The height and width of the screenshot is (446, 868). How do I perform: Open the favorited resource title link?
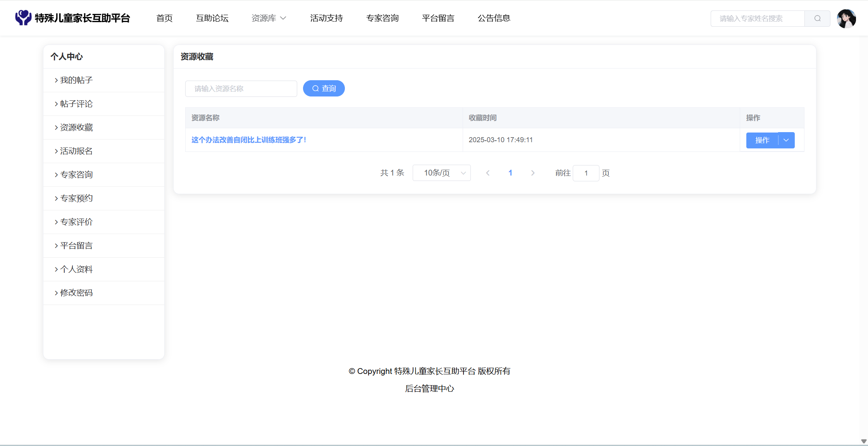248,140
